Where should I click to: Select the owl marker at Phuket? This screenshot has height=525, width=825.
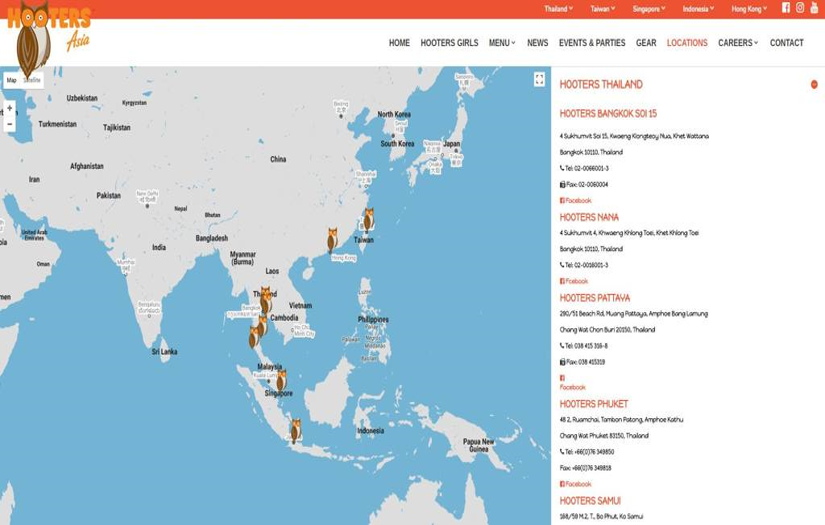click(254, 337)
